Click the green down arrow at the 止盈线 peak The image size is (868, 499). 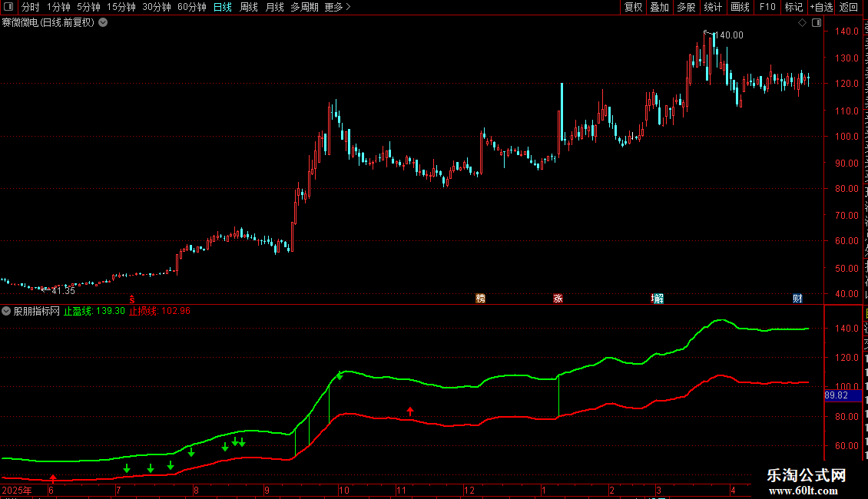click(x=340, y=375)
